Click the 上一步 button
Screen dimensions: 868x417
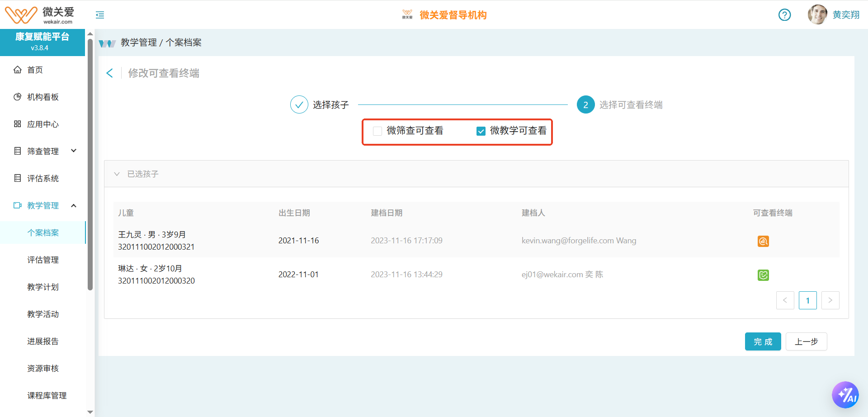(x=806, y=341)
